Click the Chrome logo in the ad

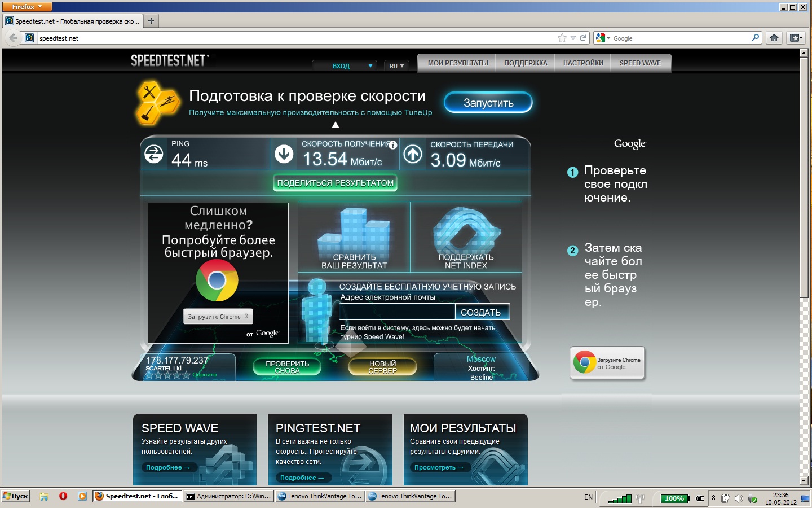(217, 281)
